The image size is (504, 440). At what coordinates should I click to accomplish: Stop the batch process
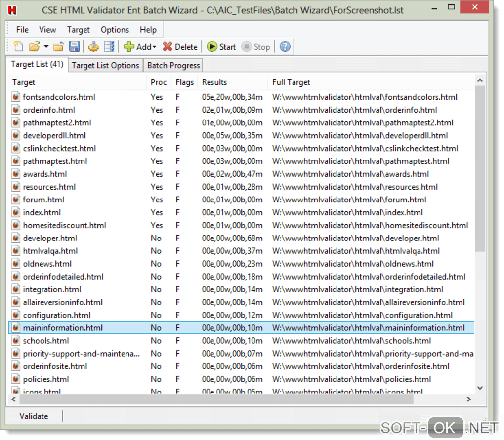(x=256, y=47)
